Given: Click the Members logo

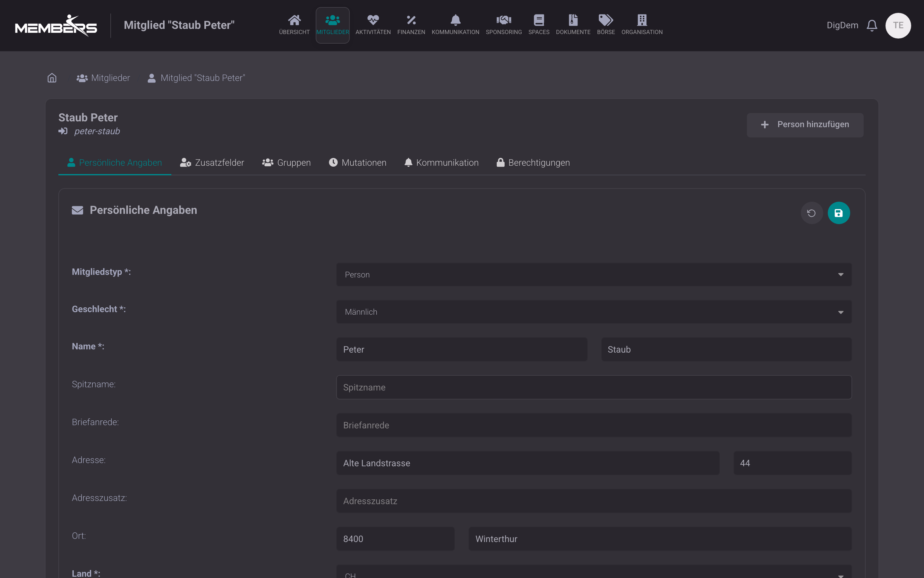Looking at the screenshot, I should (56, 26).
